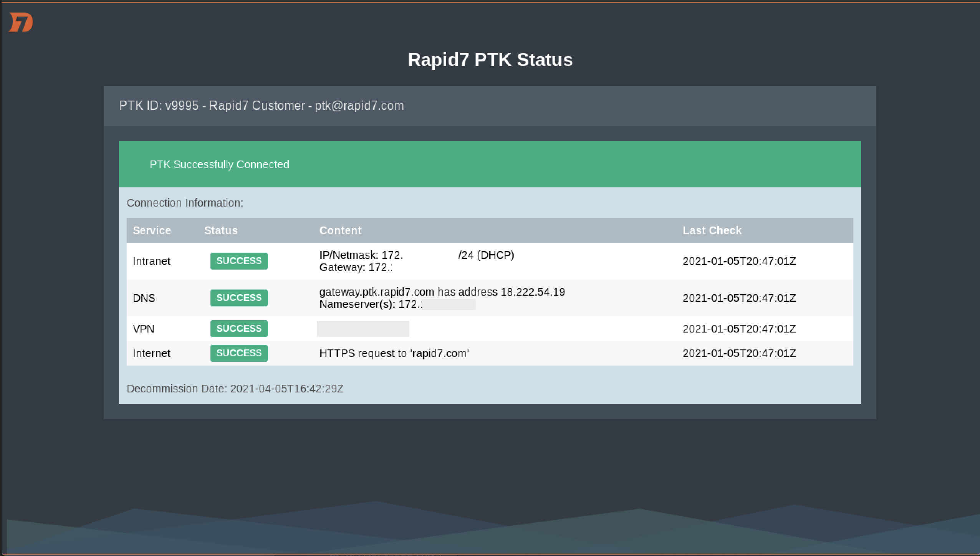Click the gateway.ptk.rapid7.com address text

pos(442,292)
